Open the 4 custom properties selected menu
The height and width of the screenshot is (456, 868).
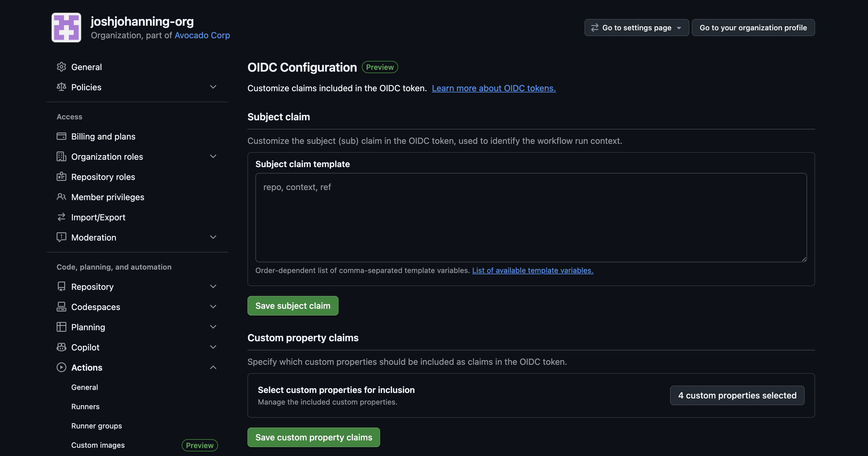(737, 395)
